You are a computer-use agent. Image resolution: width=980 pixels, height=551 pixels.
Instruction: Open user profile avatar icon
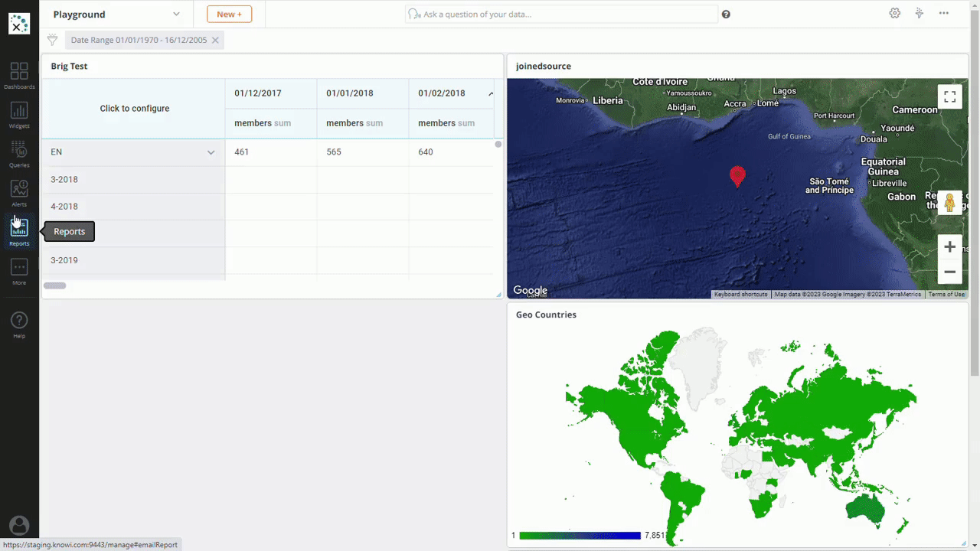[19, 526]
